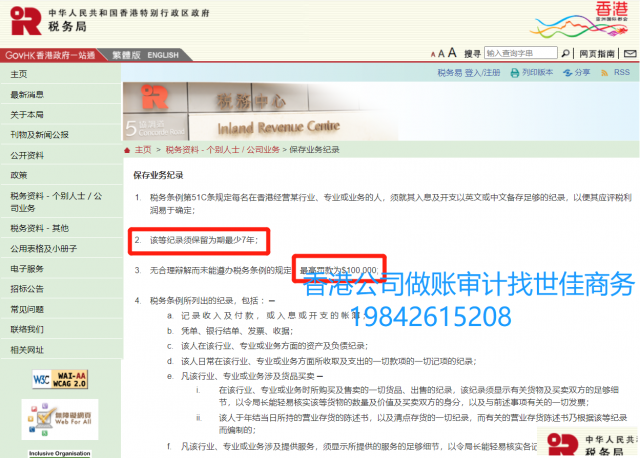Click the search keyword input field
The height and width of the screenshot is (458, 640).
(x=521, y=53)
